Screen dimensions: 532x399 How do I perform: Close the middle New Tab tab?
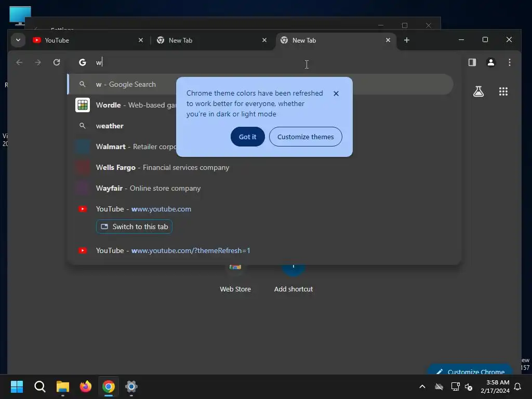[x=264, y=40]
